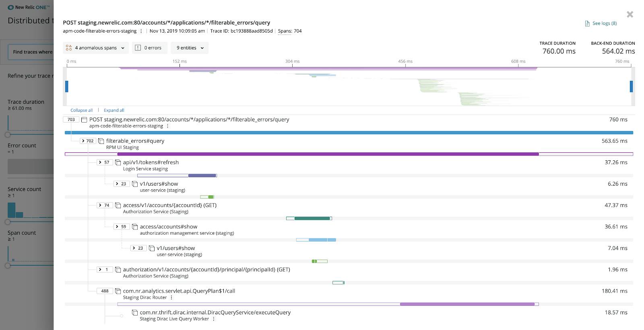Click the Spans: 704 label
Viewport: 644px width, 330px height.
point(290,31)
